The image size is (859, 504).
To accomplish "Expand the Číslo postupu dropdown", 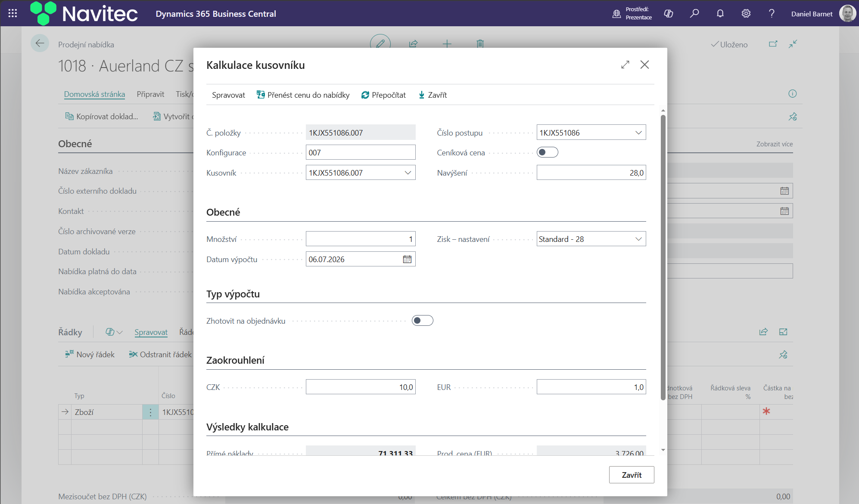I will click(x=638, y=133).
